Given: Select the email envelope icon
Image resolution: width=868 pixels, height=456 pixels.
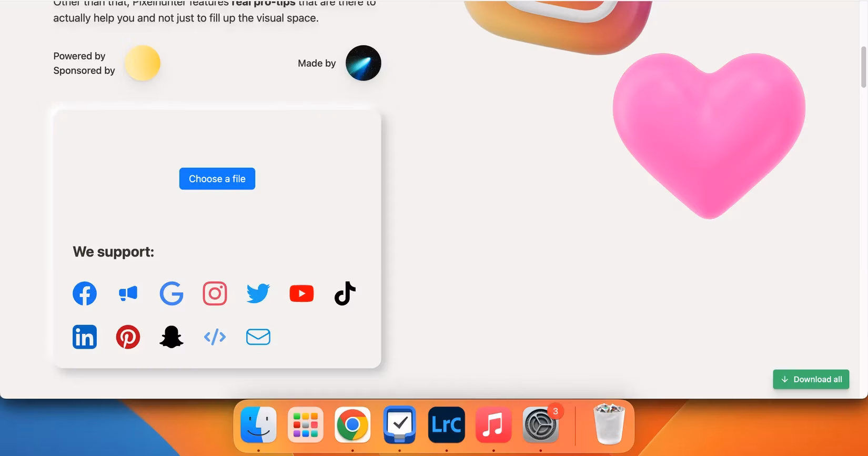Looking at the screenshot, I should click(x=258, y=337).
